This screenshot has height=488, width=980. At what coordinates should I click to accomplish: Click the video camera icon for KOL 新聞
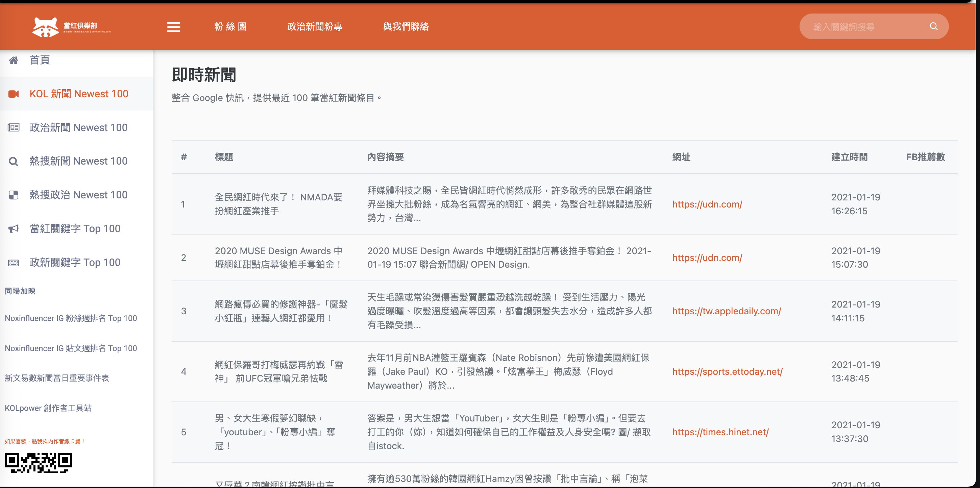click(x=14, y=94)
